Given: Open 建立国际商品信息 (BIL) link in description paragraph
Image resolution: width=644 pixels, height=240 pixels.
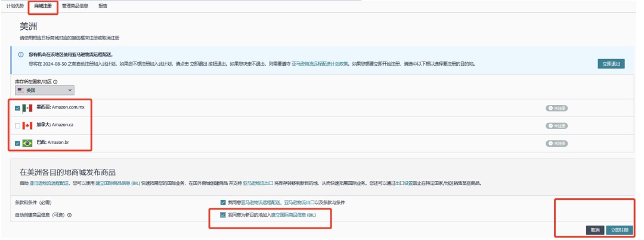Looking at the screenshot, I should [x=118, y=183].
